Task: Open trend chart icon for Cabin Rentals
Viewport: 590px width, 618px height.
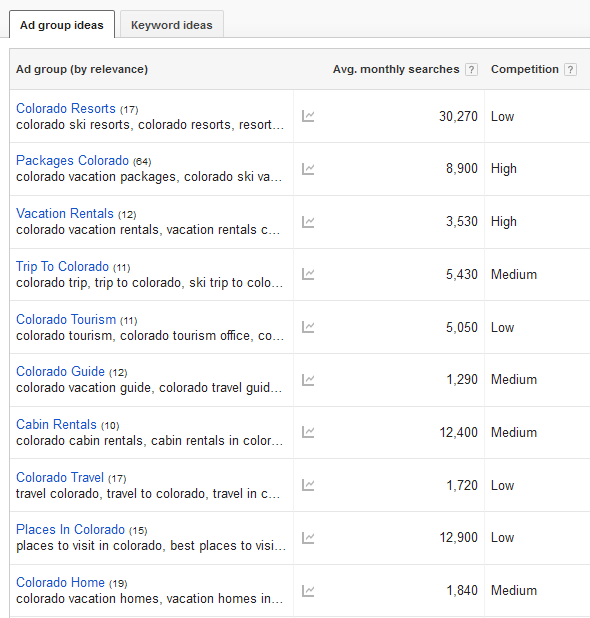Action: point(308,432)
